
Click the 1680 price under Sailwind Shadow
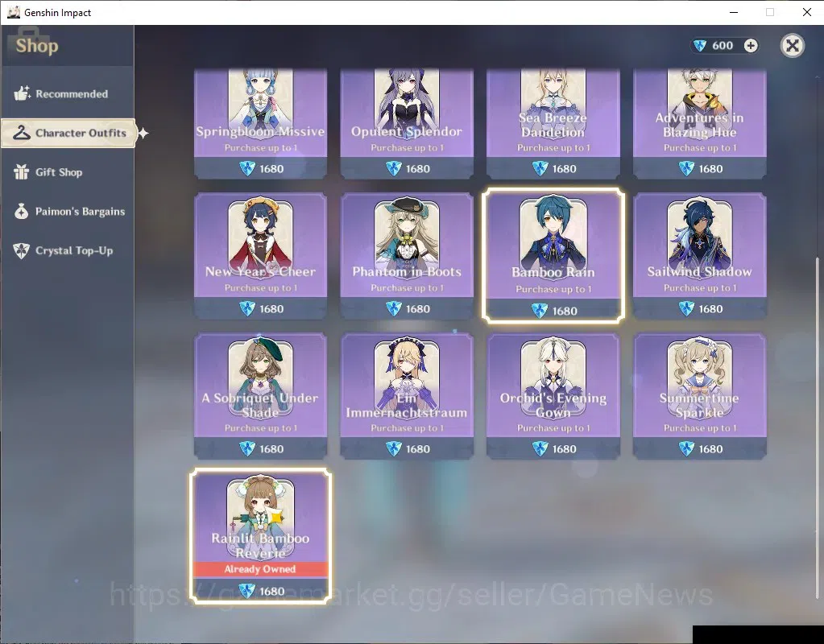coord(710,309)
